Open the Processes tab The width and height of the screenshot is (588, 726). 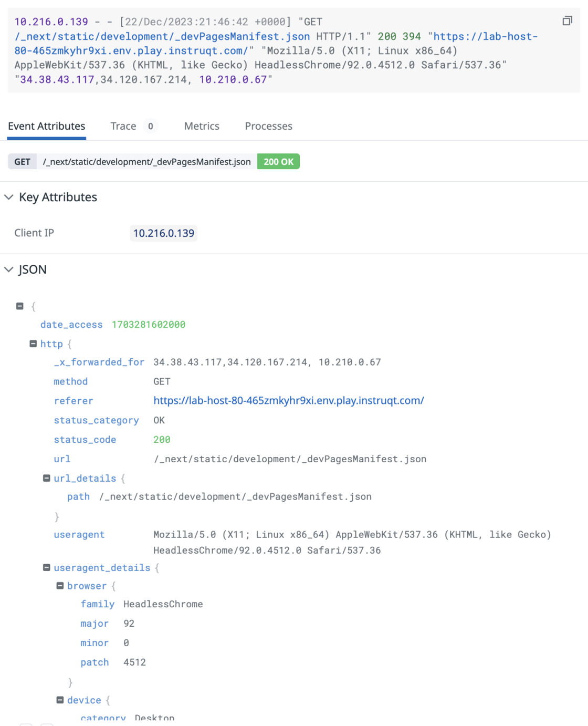click(268, 126)
